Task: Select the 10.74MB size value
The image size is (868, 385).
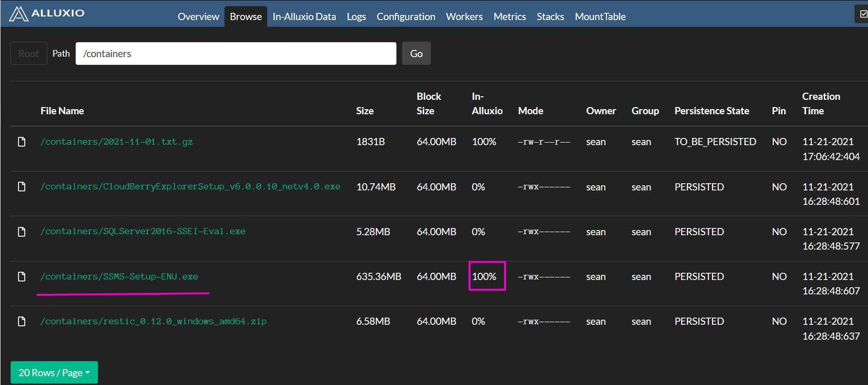Action: coord(376,187)
